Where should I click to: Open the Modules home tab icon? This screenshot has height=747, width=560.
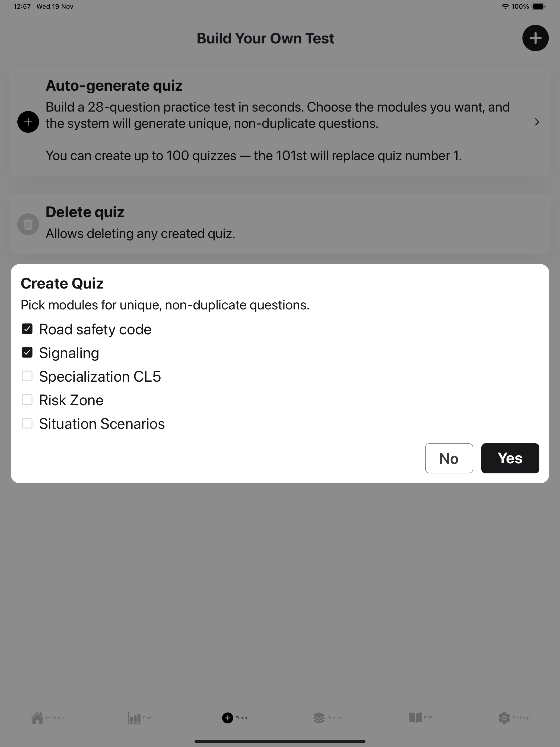(37, 718)
